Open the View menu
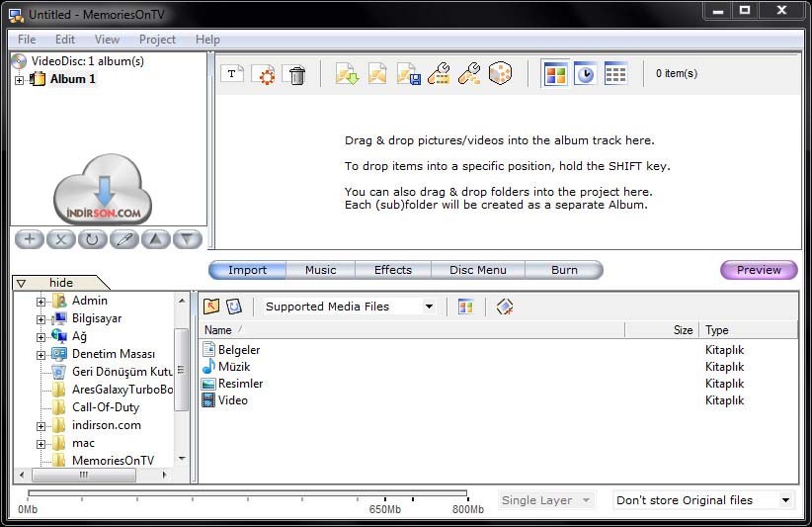Image resolution: width=812 pixels, height=527 pixels. pos(107,40)
